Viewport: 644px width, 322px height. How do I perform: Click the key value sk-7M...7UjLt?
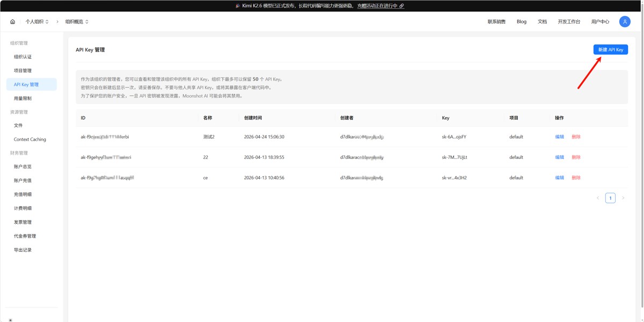click(455, 157)
